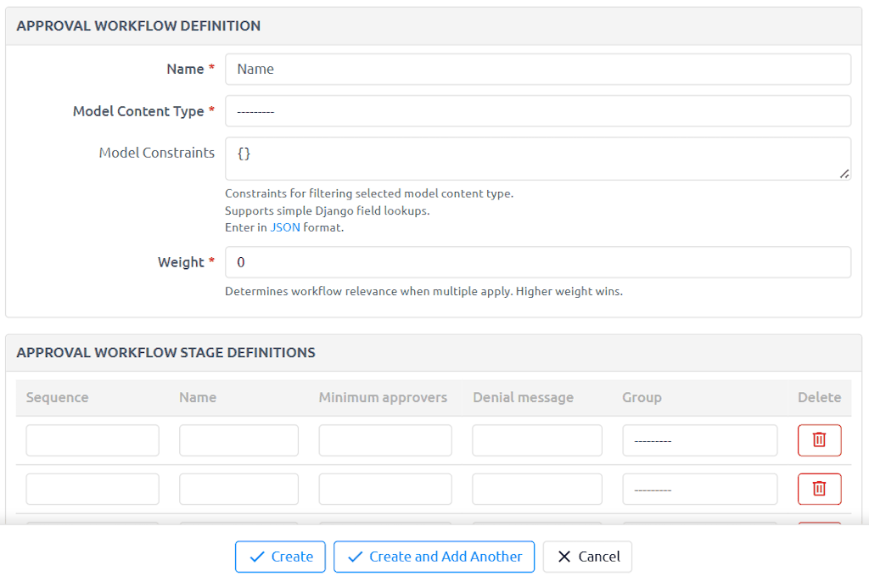Click the Minimum approvers field in row two
This screenshot has width=869, height=588.
384,489
